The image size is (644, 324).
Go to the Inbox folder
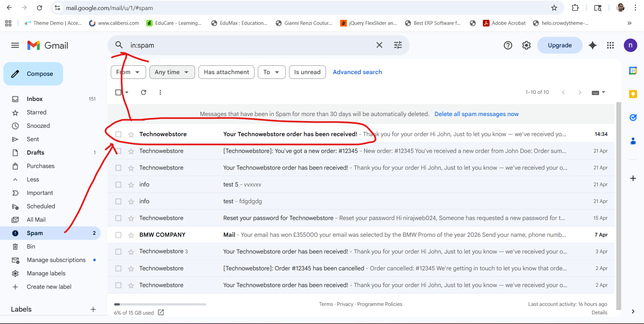pos(35,99)
